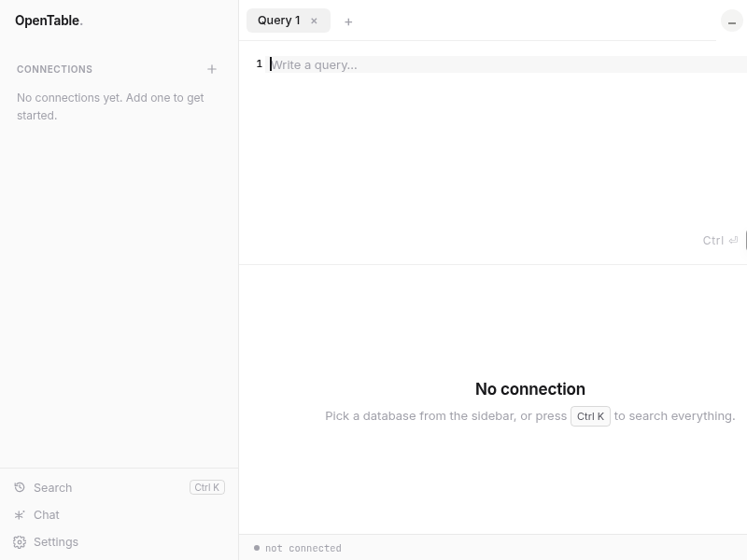
Task: Click the 'not connected' status text
Action: [303, 548]
